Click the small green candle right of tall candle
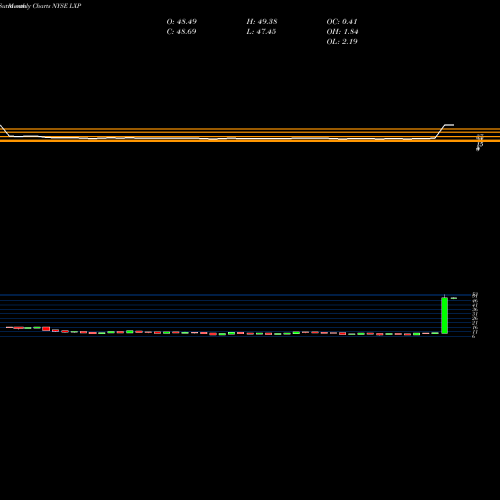 point(454,298)
